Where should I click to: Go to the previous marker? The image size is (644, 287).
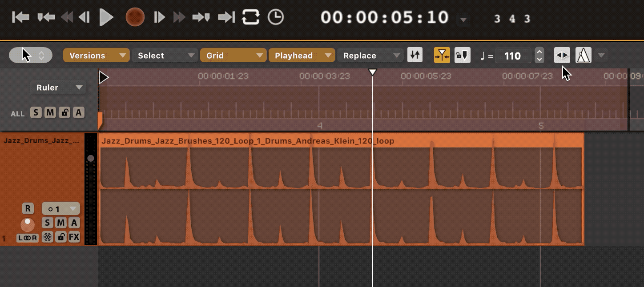point(46,17)
